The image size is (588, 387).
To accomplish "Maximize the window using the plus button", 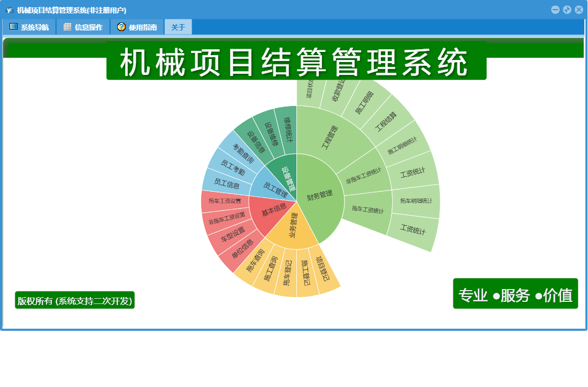I will click(x=567, y=10).
